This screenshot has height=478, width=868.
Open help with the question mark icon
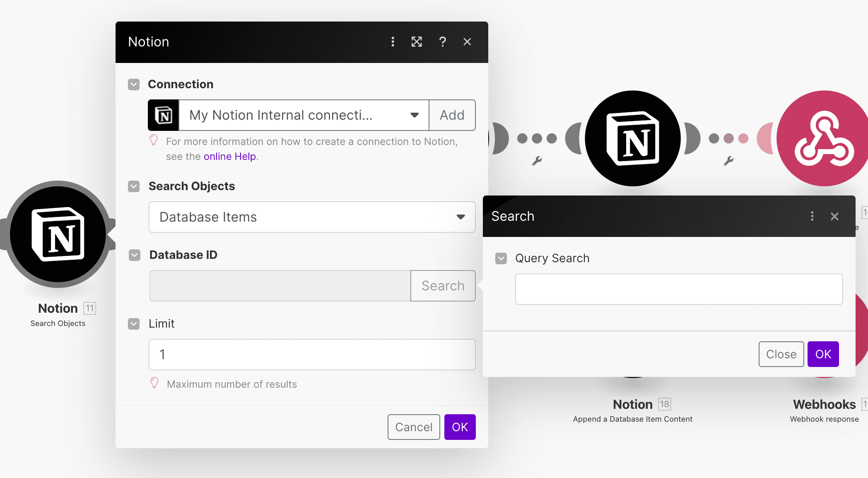(442, 42)
